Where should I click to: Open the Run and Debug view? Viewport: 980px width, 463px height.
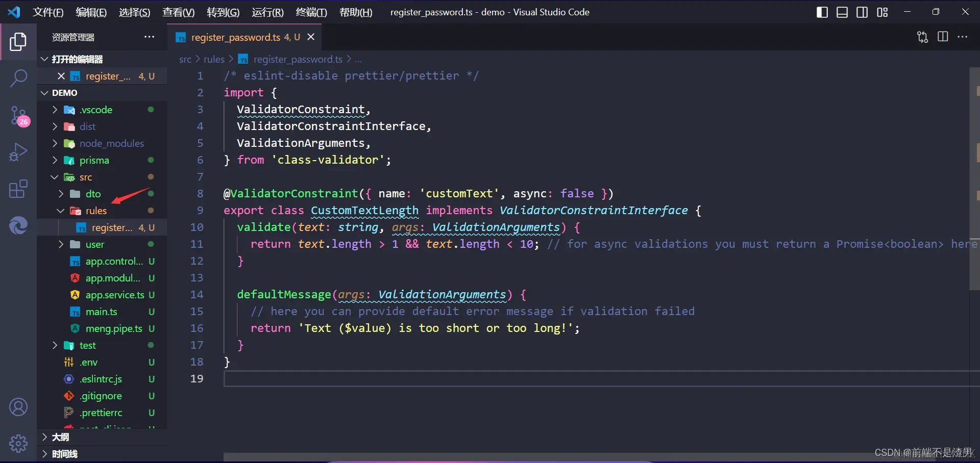(x=18, y=152)
